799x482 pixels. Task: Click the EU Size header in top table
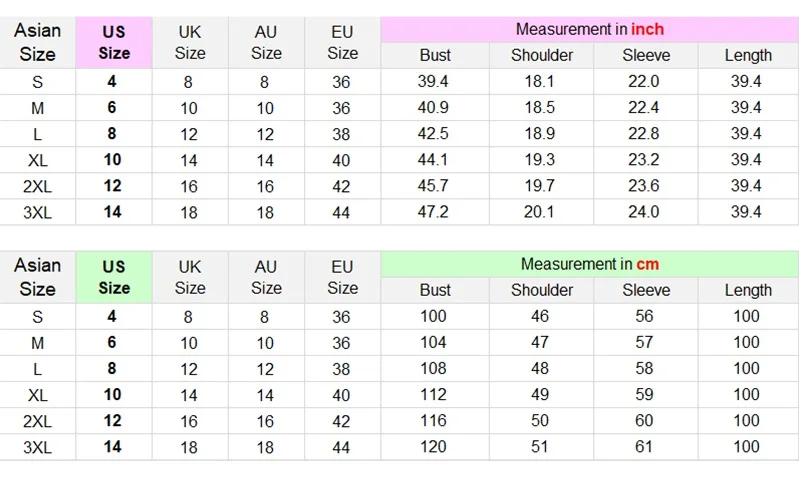342,42
